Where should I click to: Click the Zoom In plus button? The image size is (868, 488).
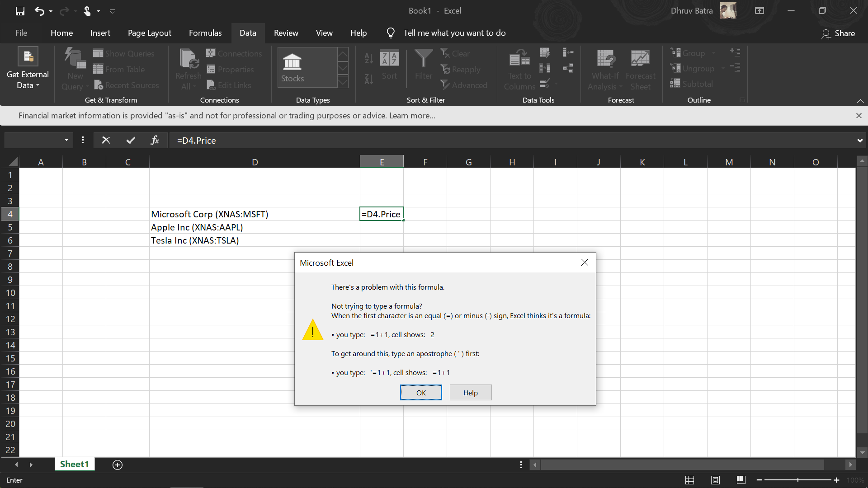pos(836,480)
